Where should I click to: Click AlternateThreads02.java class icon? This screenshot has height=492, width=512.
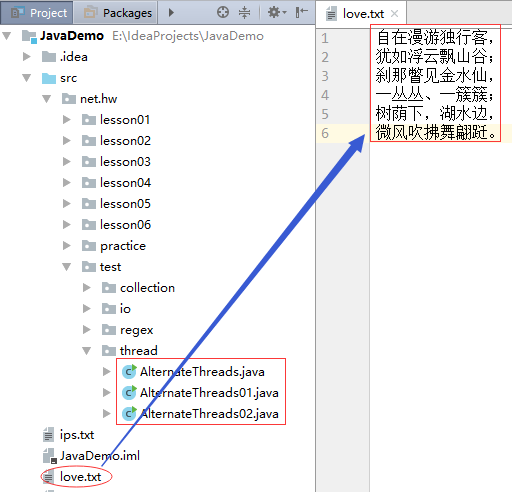[129, 414]
